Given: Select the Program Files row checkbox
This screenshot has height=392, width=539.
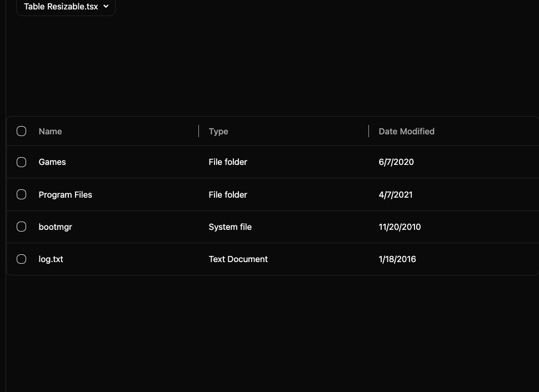Looking at the screenshot, I should [21, 194].
